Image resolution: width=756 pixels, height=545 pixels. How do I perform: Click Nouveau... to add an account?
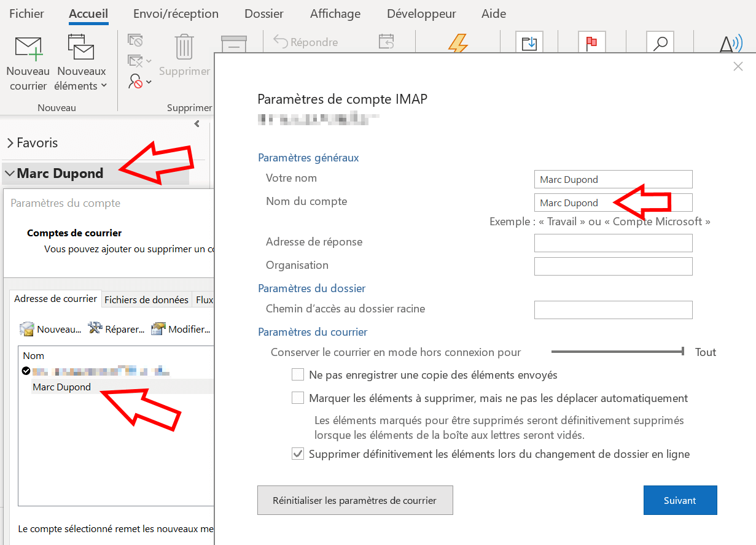pyautogui.click(x=50, y=329)
